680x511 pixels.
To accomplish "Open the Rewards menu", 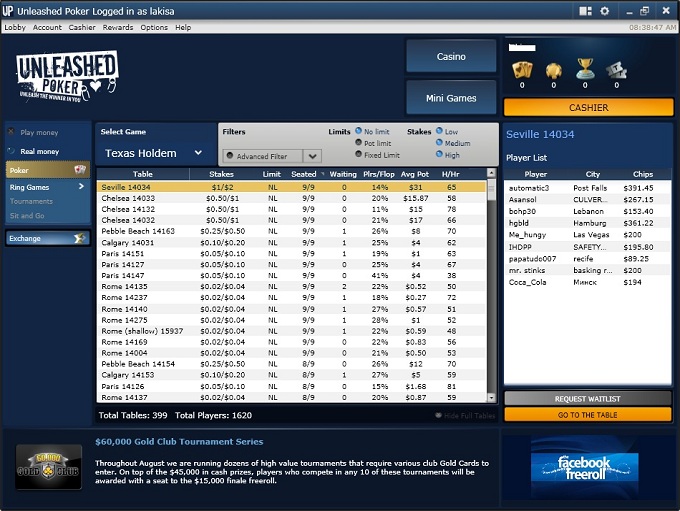I will (x=118, y=28).
